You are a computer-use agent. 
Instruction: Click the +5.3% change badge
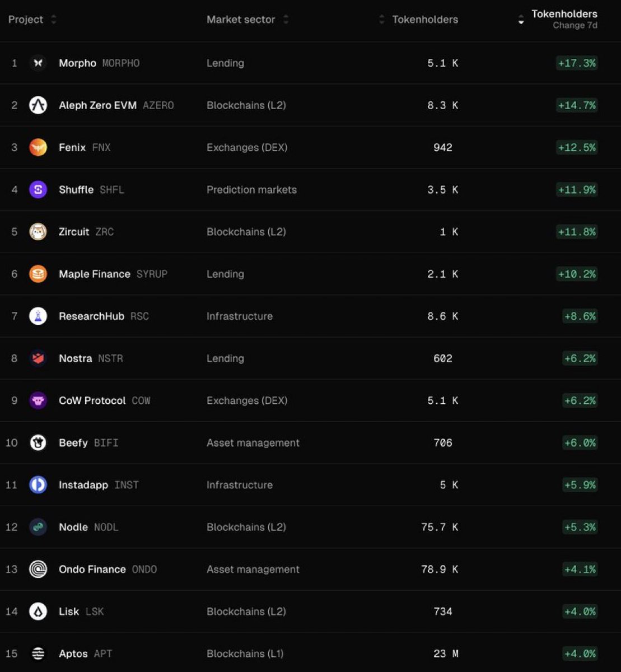point(580,527)
